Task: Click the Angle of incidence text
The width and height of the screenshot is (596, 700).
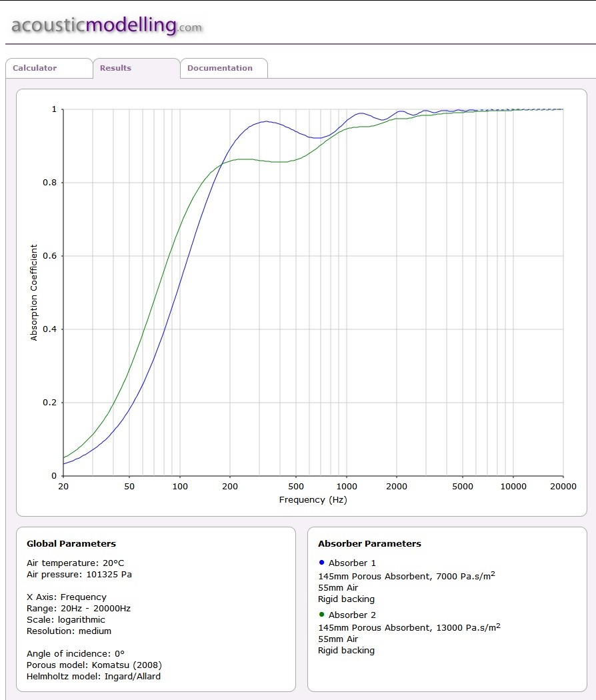Action: (x=75, y=653)
